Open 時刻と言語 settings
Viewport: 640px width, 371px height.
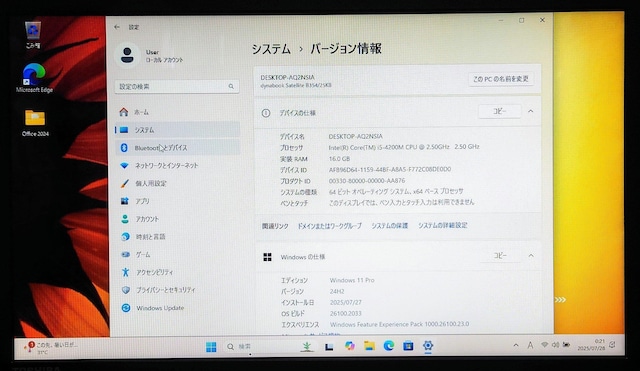(x=177, y=236)
